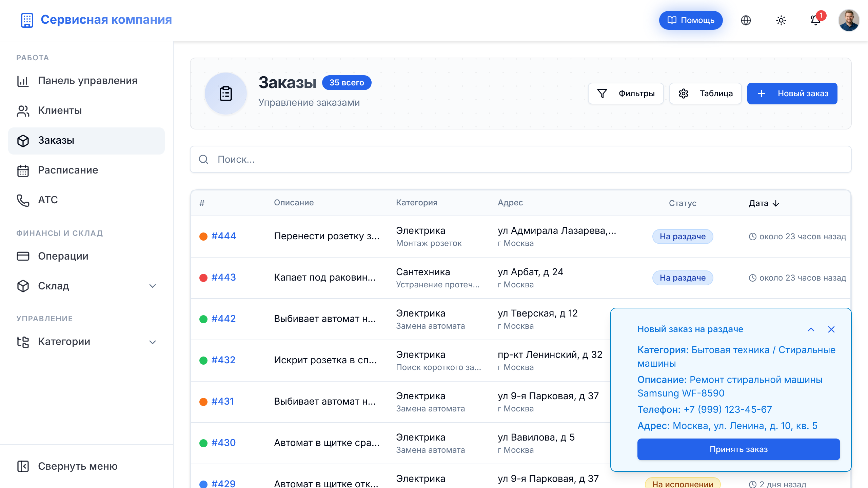Accept order via Принять заказ
The width and height of the screenshot is (868, 488).
point(738,449)
